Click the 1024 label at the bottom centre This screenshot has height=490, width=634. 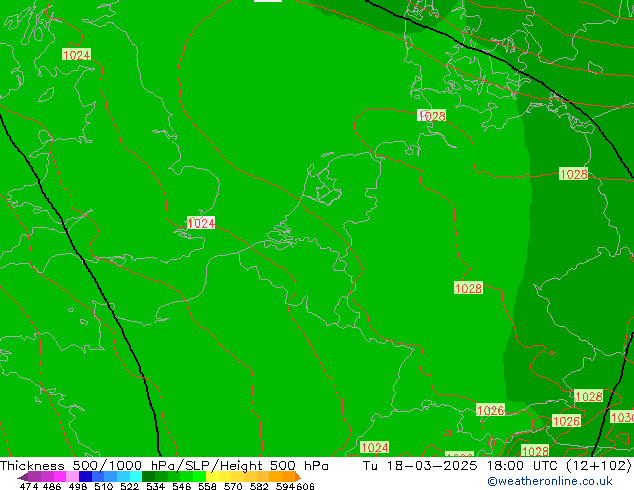point(374,447)
